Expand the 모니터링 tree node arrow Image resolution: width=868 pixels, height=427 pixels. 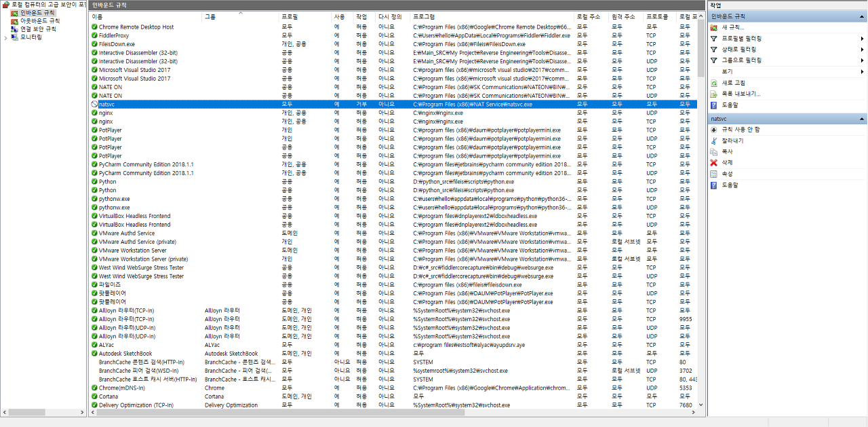coord(6,37)
